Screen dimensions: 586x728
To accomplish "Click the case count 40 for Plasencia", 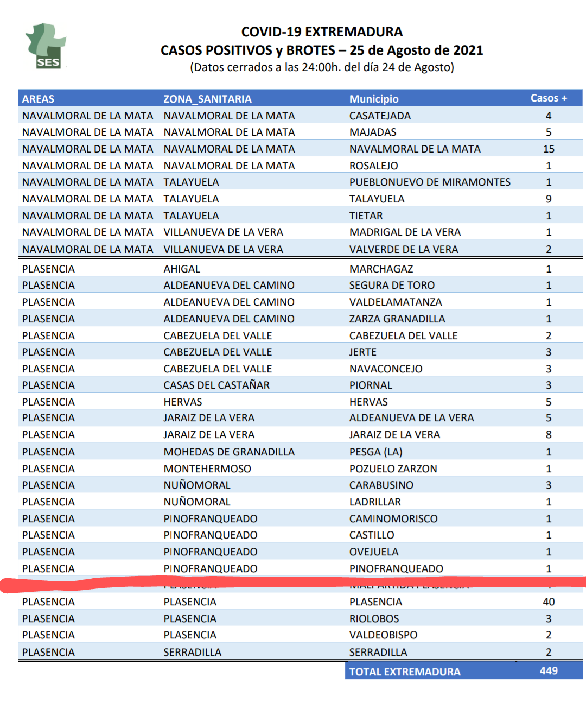I will (549, 602).
